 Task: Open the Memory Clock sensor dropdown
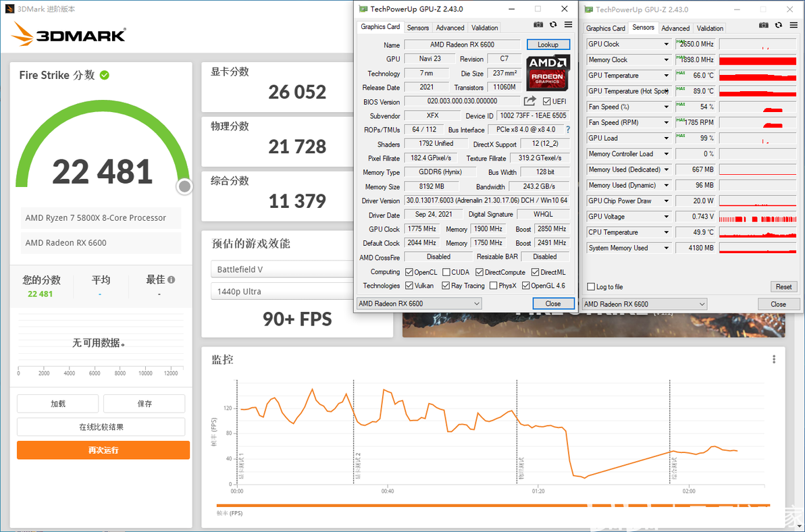point(667,60)
